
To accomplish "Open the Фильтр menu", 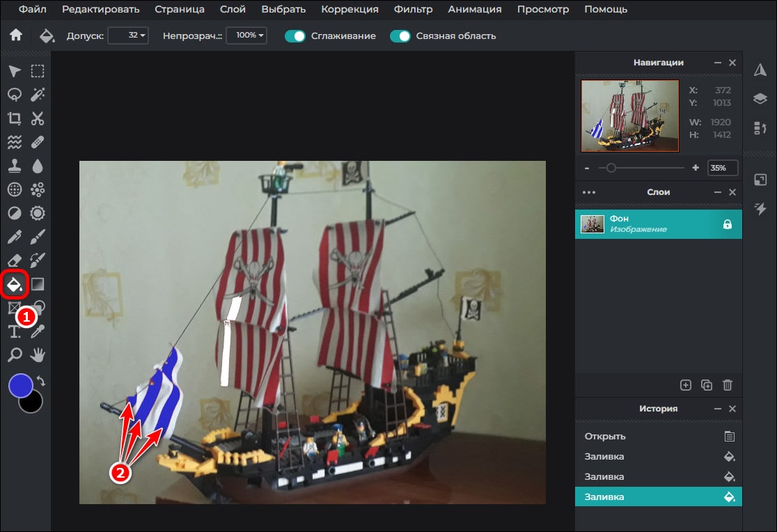I will pos(413,10).
